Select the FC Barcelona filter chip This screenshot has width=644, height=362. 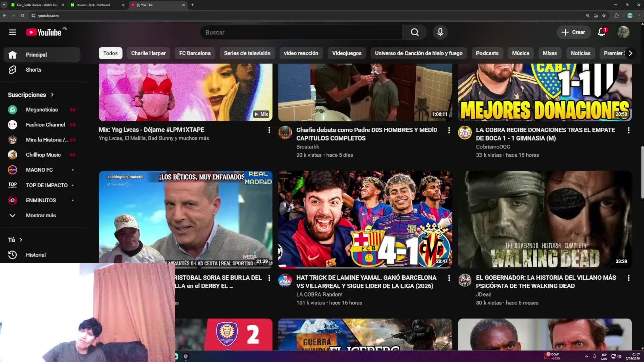[195, 53]
